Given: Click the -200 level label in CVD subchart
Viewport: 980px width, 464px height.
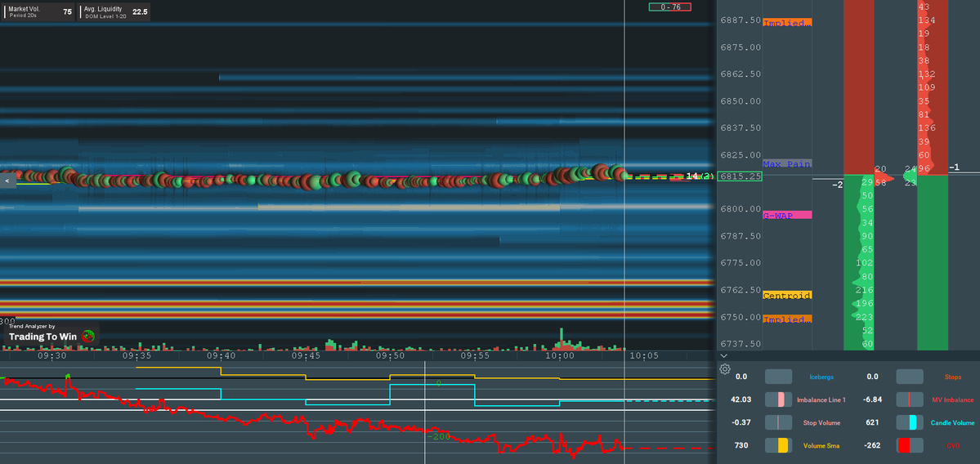Looking at the screenshot, I should click(439, 436).
